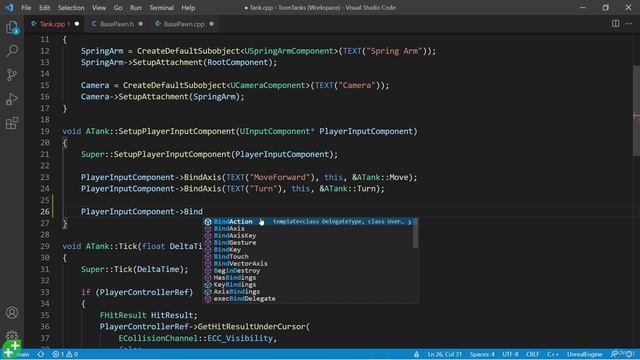Change language mode via C++ indicator
Viewport: 640px width, 360px height.
click(x=553, y=354)
